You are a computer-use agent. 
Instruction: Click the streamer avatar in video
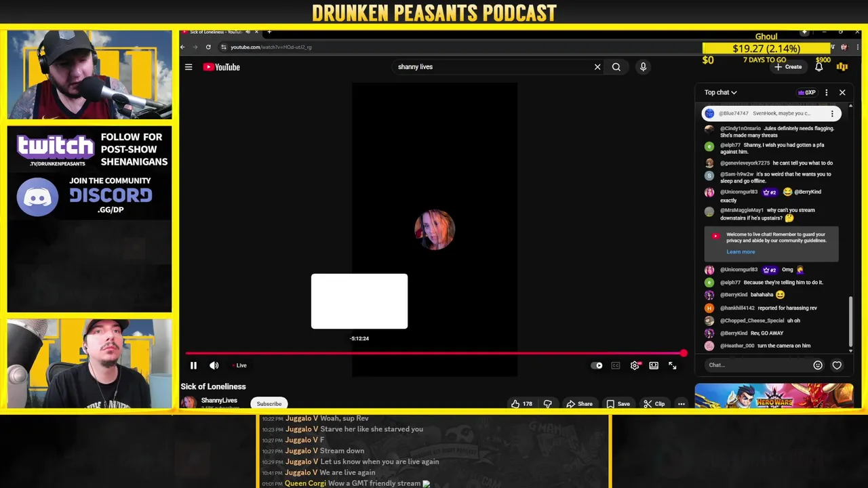click(435, 230)
